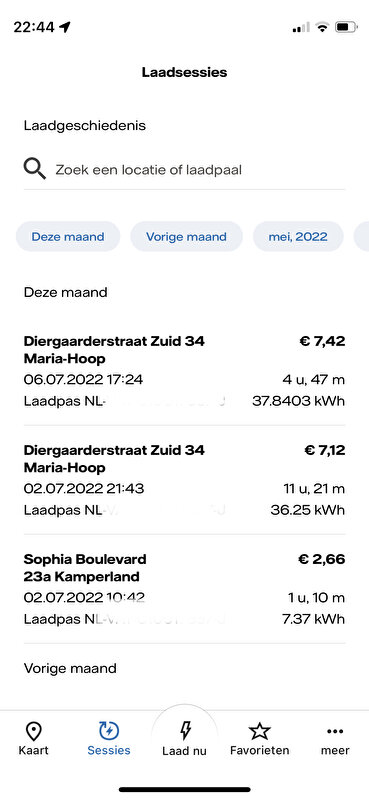The image size is (369, 800).
Task: Click the 'Zoek een locatie of laadpaal' field
Action: pos(184,169)
